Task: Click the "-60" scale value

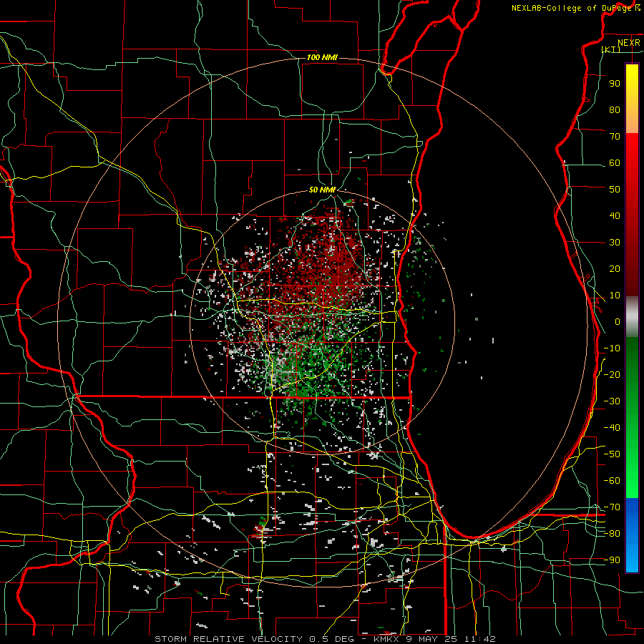Action: [612, 481]
